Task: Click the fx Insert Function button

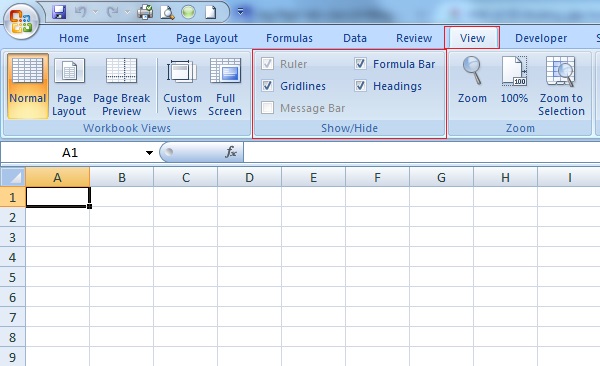Action: coord(230,152)
